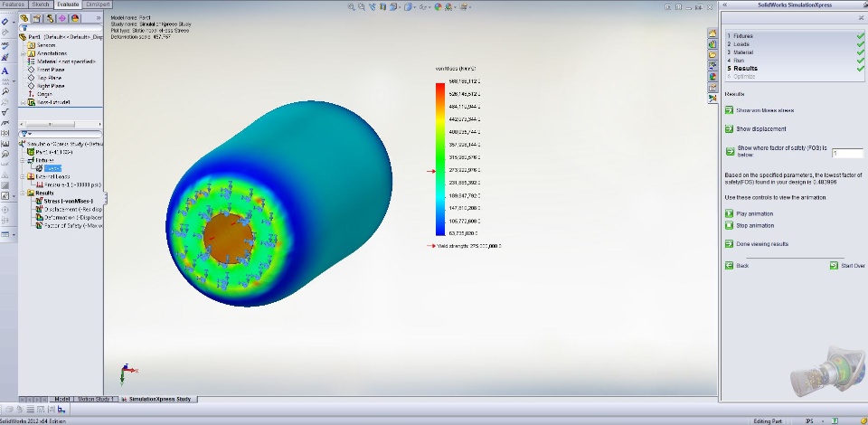Open the ConfigurationManager tab icon
This screenshot has width=868, height=425.
click(x=50, y=18)
